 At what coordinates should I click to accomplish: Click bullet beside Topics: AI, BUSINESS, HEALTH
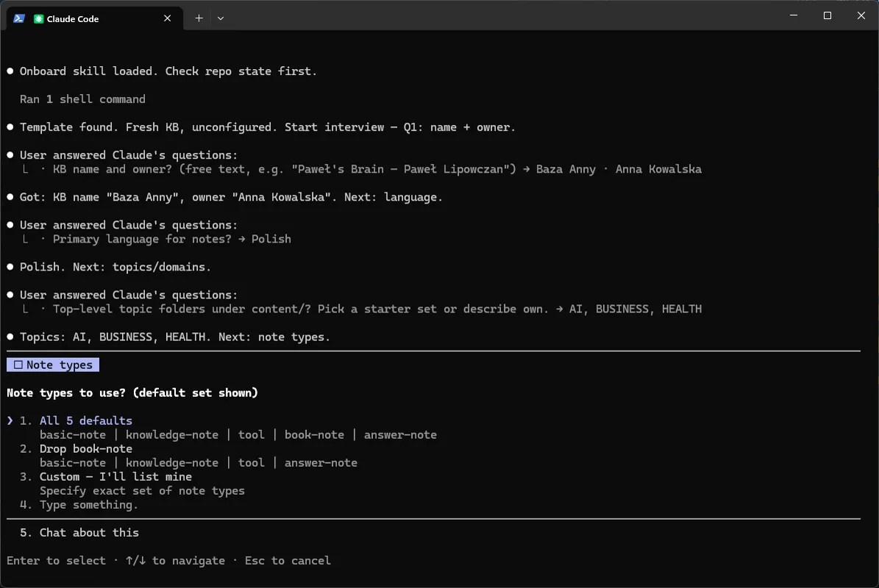tap(10, 337)
